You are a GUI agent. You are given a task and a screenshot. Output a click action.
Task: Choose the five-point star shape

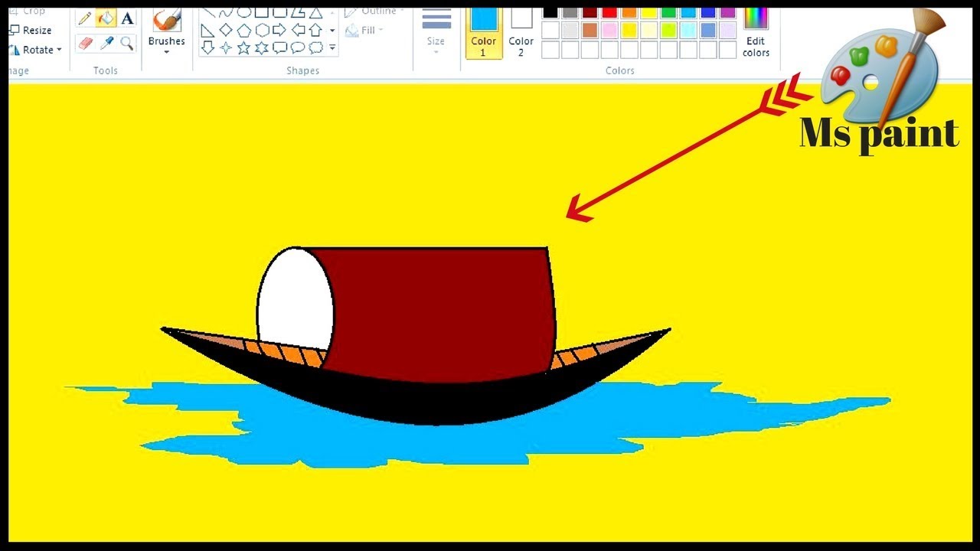click(243, 48)
